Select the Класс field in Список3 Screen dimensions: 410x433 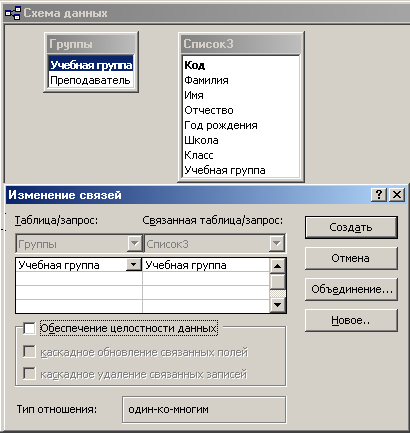[199, 155]
